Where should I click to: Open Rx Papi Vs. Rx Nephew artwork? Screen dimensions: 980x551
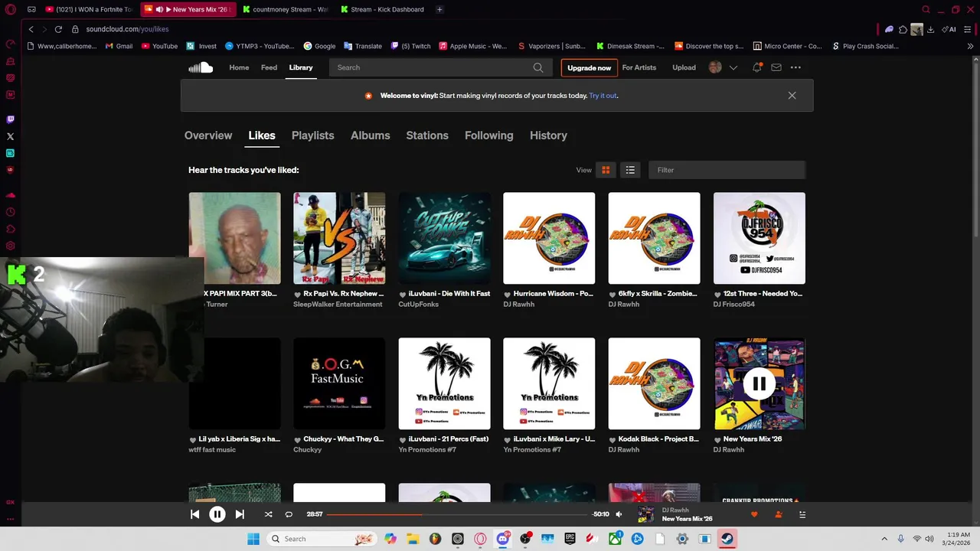click(x=339, y=238)
